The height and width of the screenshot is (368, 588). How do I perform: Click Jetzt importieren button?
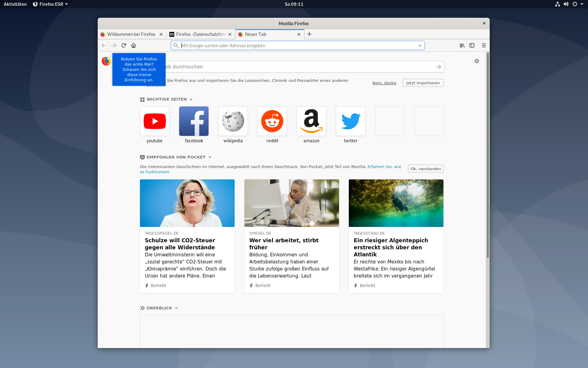pyautogui.click(x=423, y=83)
